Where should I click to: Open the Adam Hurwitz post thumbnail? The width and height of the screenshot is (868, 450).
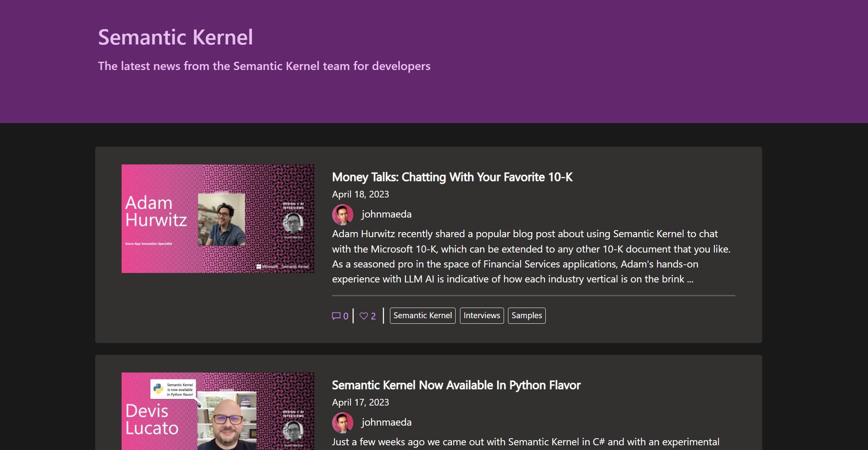point(218,218)
